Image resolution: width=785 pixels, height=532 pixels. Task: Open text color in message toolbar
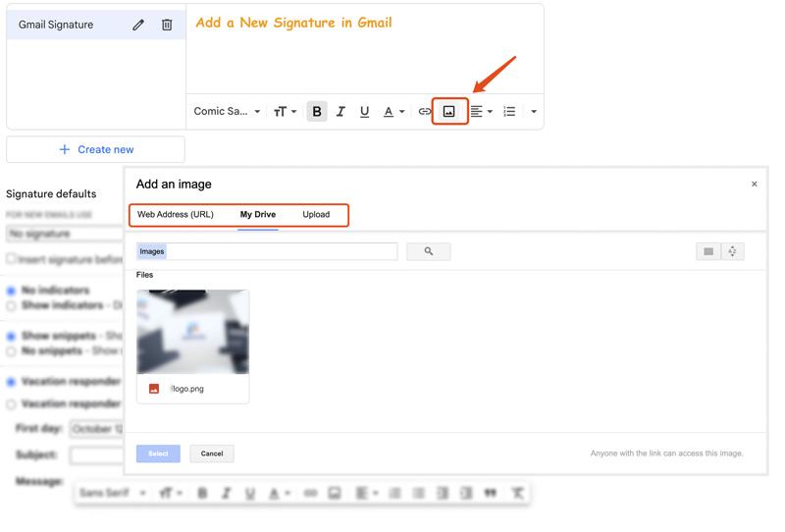[280, 494]
